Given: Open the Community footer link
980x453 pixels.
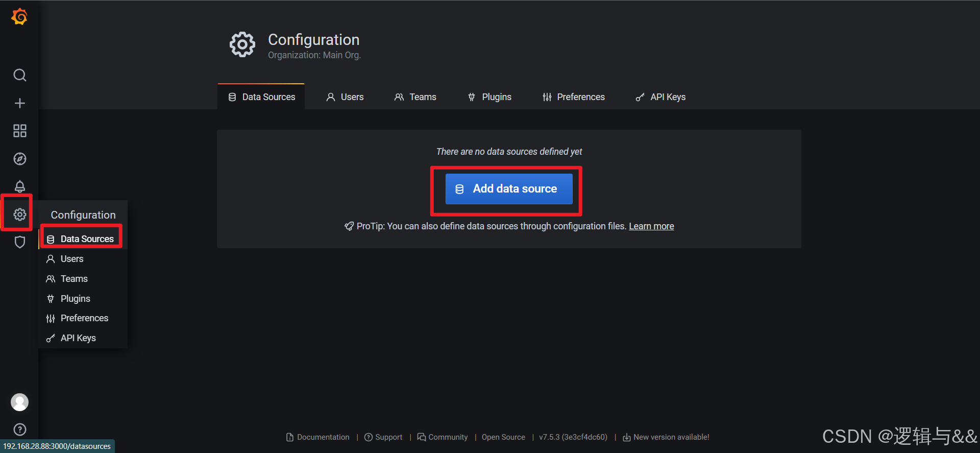Looking at the screenshot, I should coord(443,437).
